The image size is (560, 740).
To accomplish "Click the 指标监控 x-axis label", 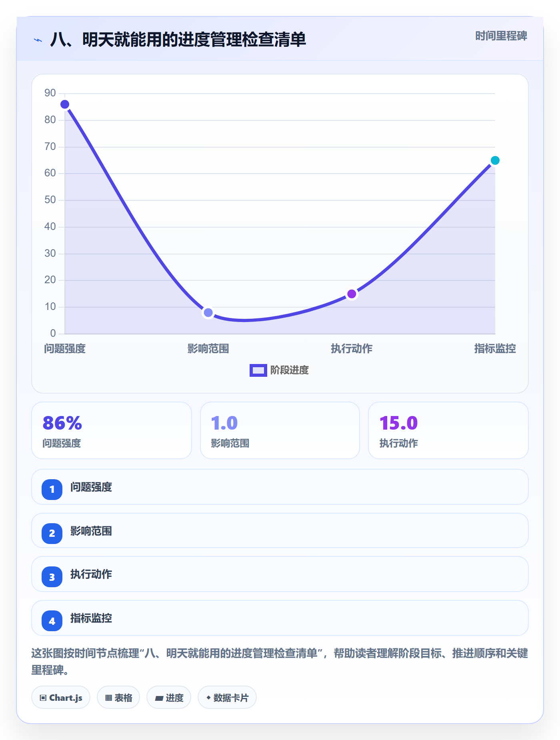I will click(495, 349).
